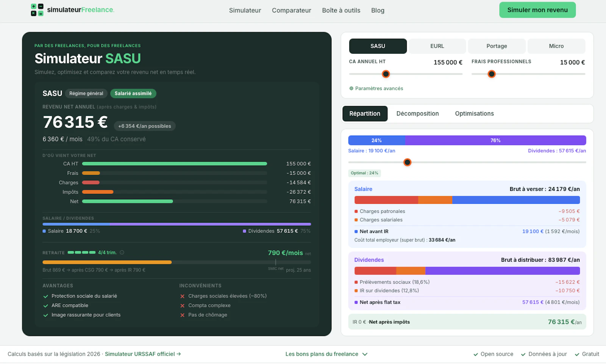Click the blue square beside Net avant IR
606x364 pixels.
[356, 231]
